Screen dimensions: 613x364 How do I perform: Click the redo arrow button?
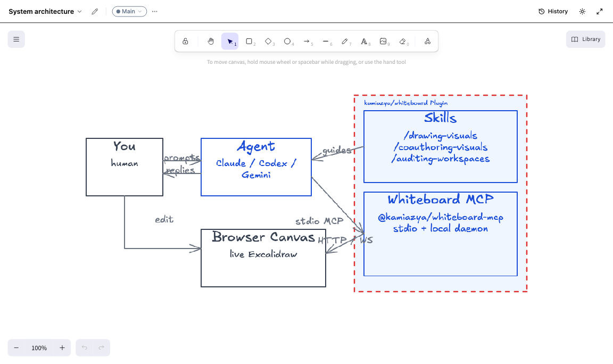coord(102,348)
